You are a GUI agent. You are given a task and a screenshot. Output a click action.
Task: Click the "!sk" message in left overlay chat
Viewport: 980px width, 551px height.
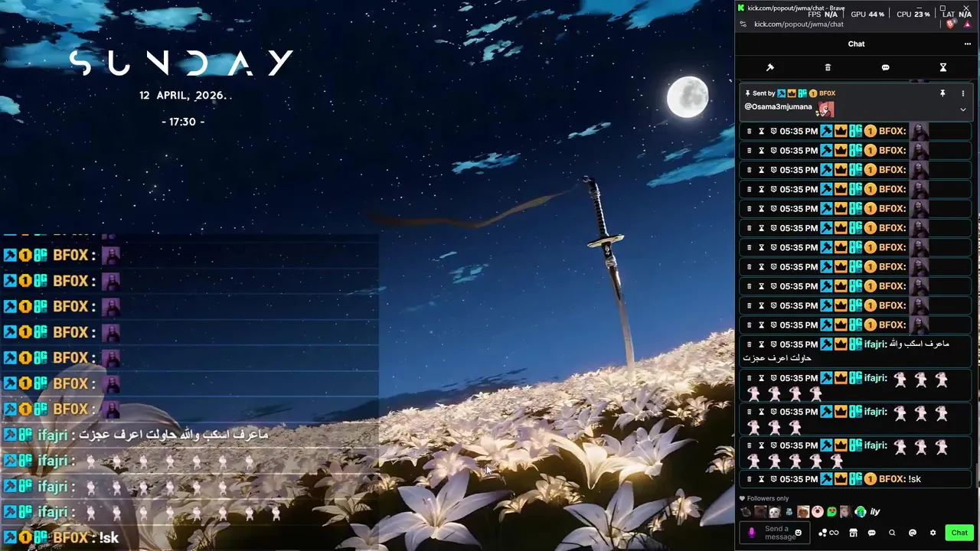pyautogui.click(x=109, y=538)
